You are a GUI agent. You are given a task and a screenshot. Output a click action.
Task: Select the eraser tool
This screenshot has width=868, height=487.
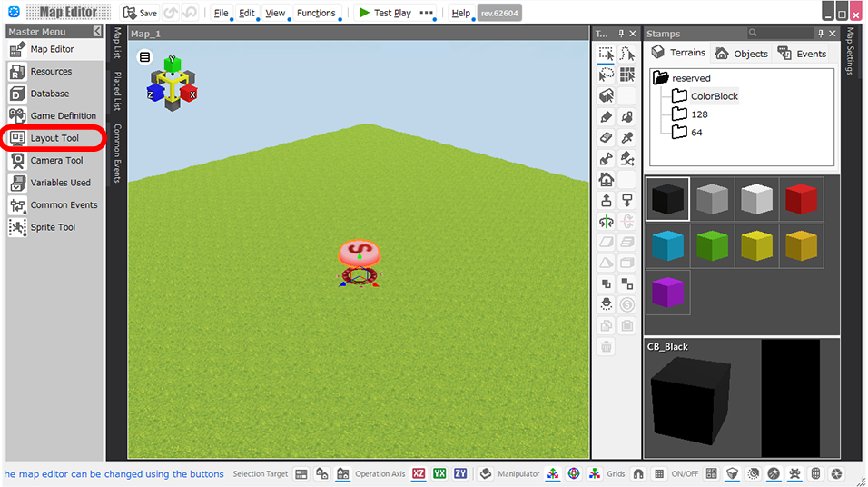coord(607,138)
